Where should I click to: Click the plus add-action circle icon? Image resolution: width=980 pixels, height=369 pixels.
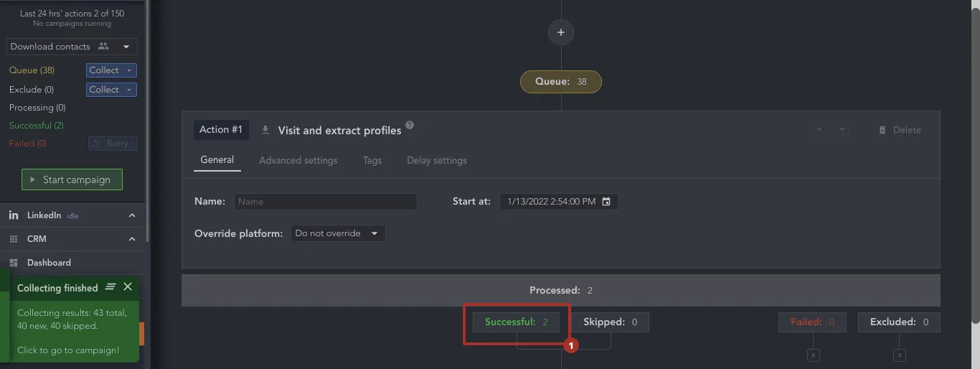pyautogui.click(x=561, y=32)
